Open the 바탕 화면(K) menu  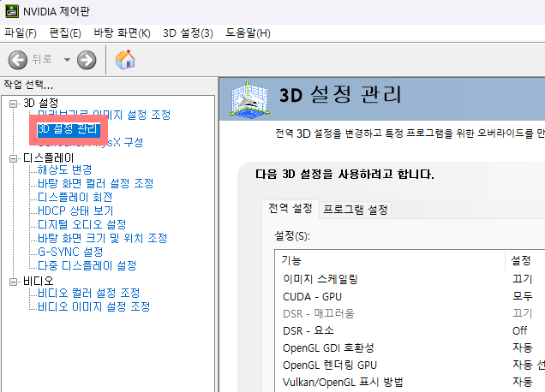[x=122, y=33]
